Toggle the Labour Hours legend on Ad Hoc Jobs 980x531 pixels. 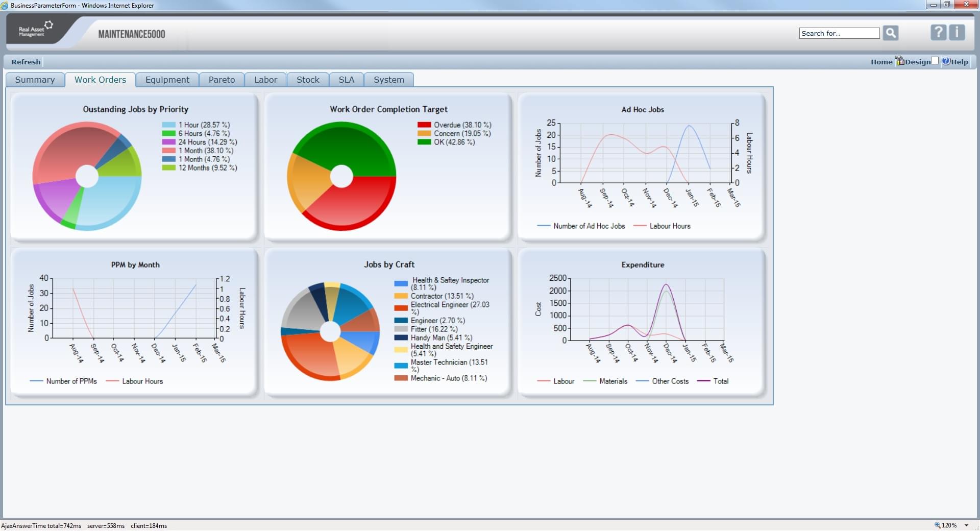point(669,226)
